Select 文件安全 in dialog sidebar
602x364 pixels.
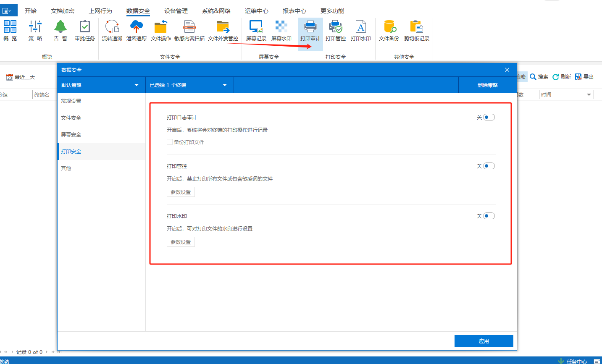point(101,118)
